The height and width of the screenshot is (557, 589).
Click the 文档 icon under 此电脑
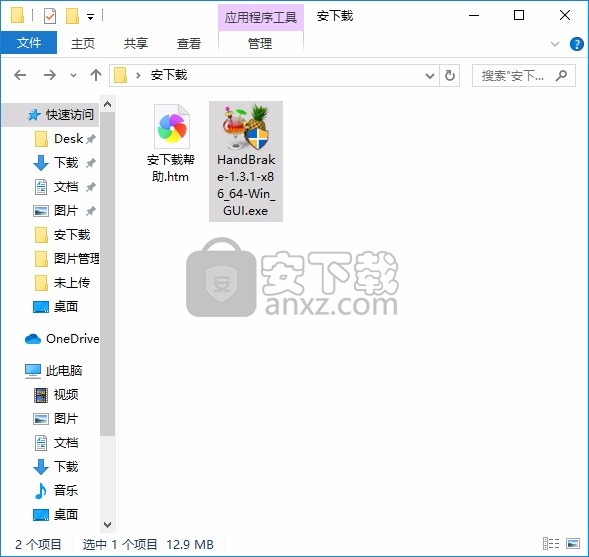coord(41,443)
